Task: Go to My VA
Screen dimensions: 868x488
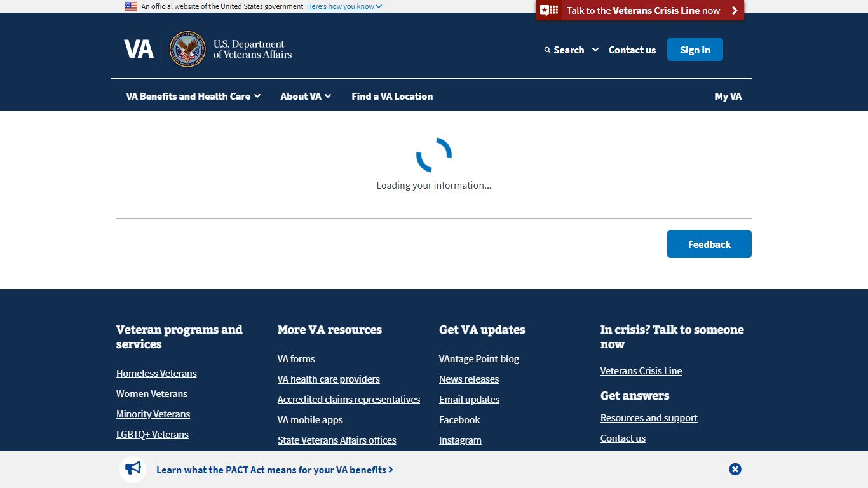Action: [x=728, y=96]
